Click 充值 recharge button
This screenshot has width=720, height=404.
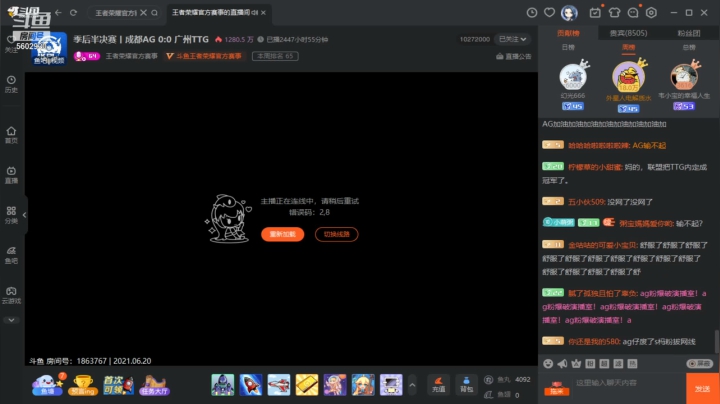[x=439, y=385]
